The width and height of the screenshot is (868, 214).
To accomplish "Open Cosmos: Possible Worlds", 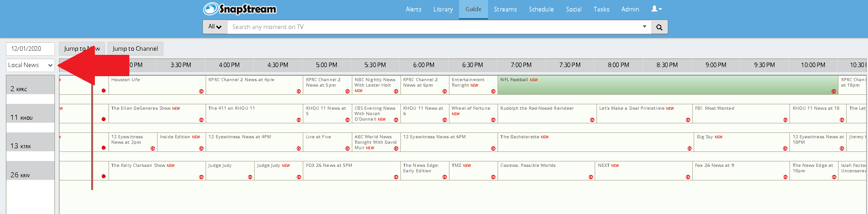I will coord(546,170).
